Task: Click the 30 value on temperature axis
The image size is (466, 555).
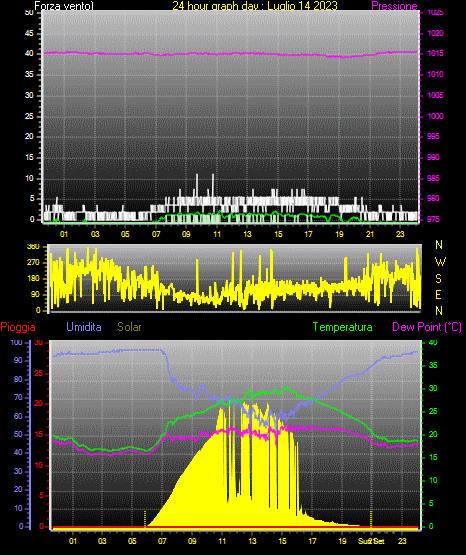Action: 433,388
